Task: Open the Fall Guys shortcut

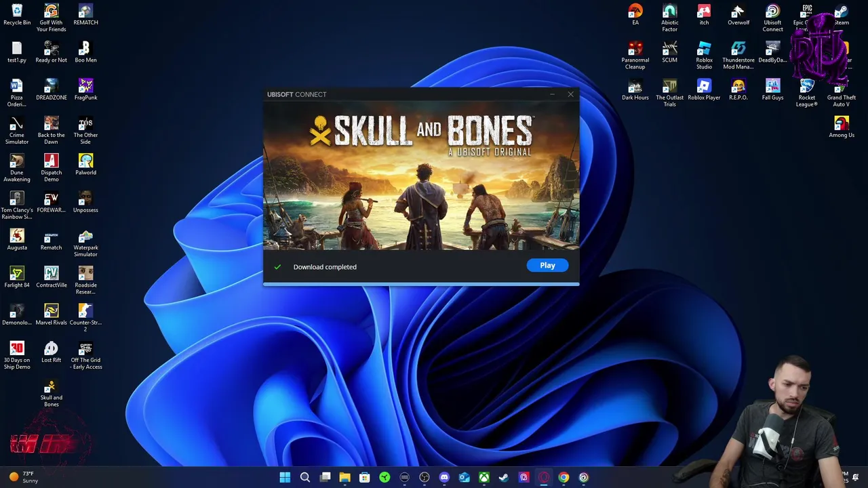Action: 772,89
